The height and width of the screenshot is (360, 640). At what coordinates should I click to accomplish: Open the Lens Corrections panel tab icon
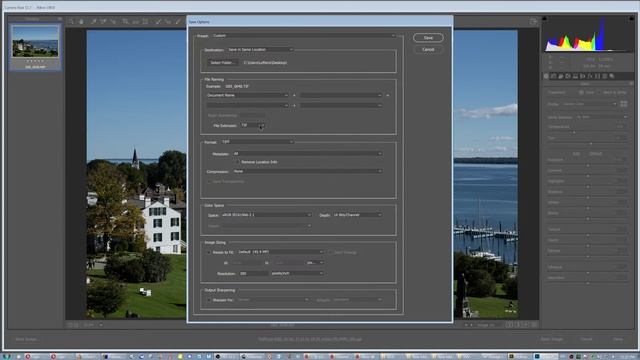pyautogui.click(x=583, y=76)
